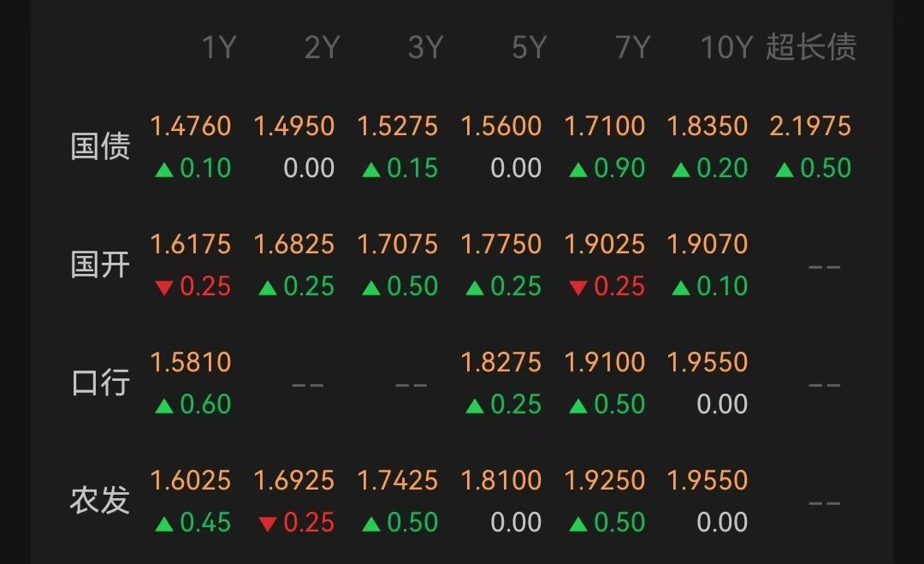The image size is (924, 564).
Task: Click the 国债 7Y green up arrow
Action: [578, 169]
